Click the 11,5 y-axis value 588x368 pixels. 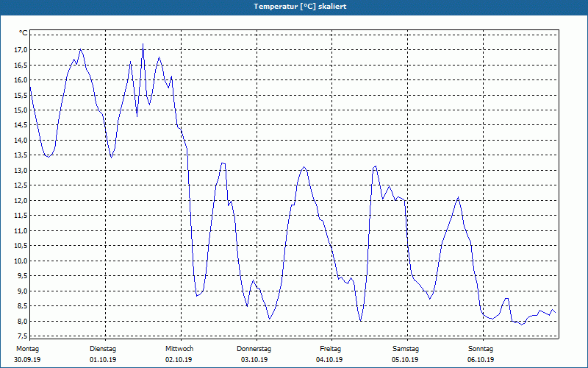tap(21, 216)
